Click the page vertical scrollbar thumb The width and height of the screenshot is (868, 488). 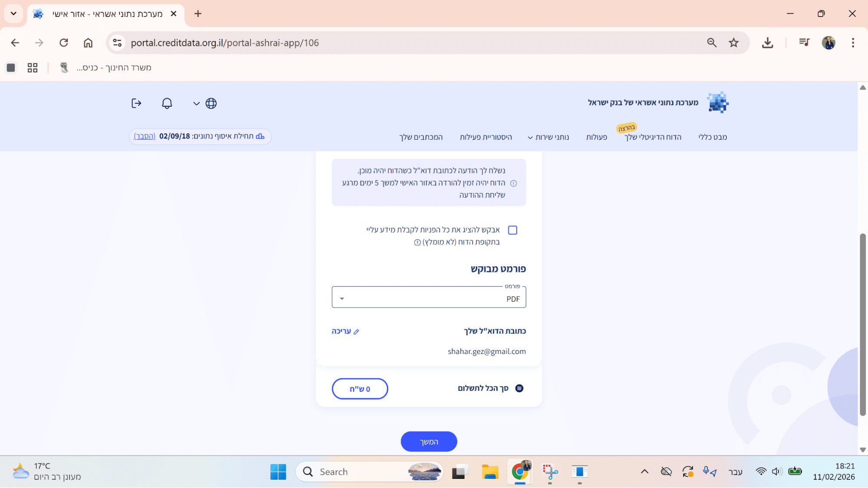click(862, 325)
